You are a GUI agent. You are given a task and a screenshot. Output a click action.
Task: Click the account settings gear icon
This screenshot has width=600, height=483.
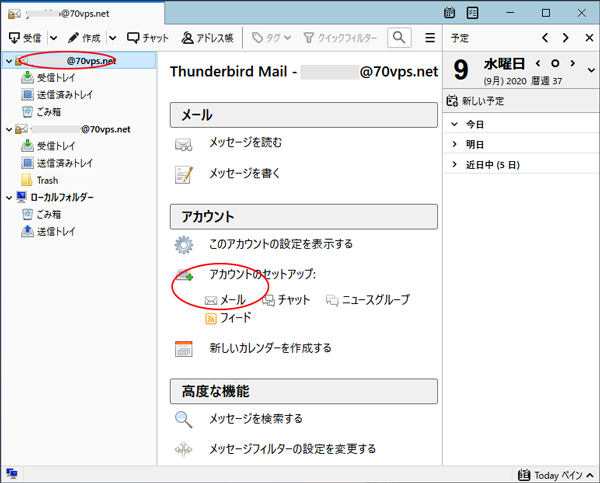click(184, 245)
